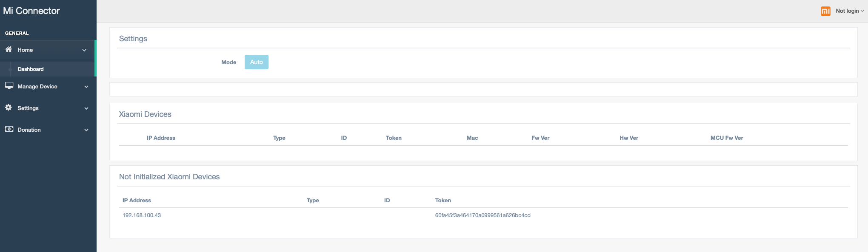Expand the Donation chevron
The height and width of the screenshot is (252, 868).
point(86,130)
